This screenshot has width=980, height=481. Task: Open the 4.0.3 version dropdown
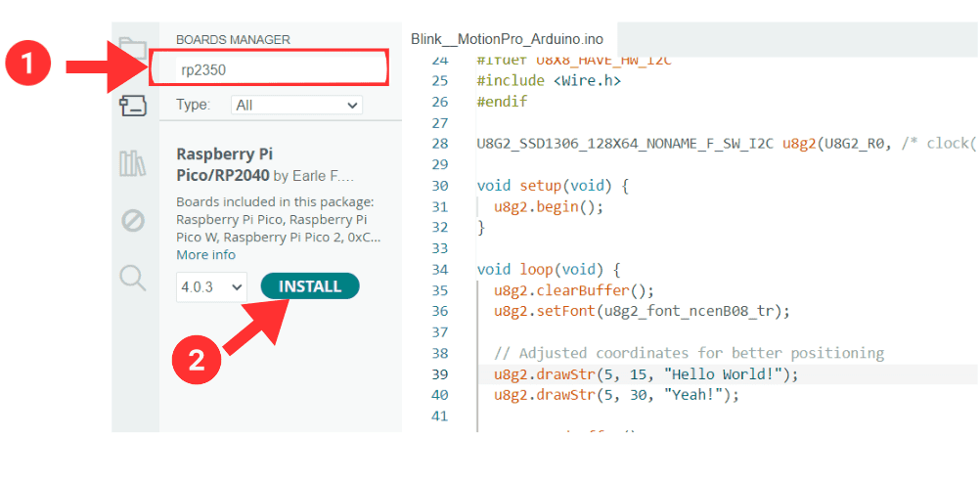[211, 286]
